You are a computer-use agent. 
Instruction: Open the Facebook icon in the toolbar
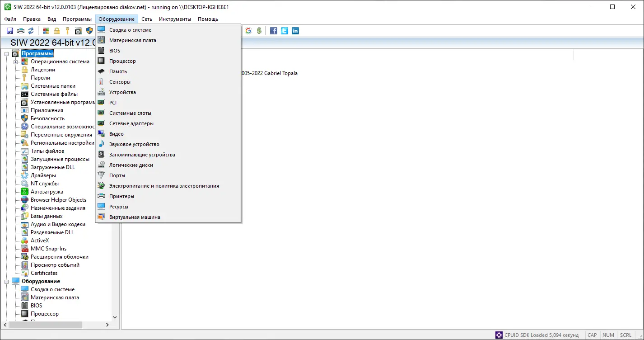pos(274,31)
